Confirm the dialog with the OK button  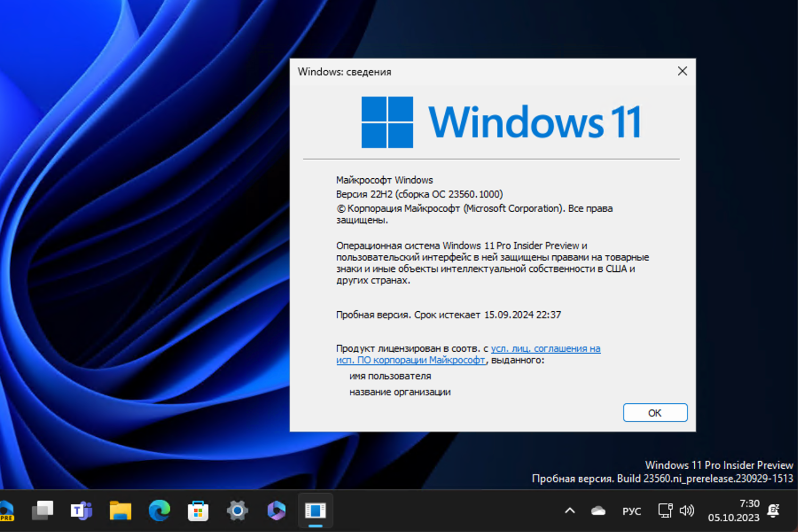coord(655,413)
